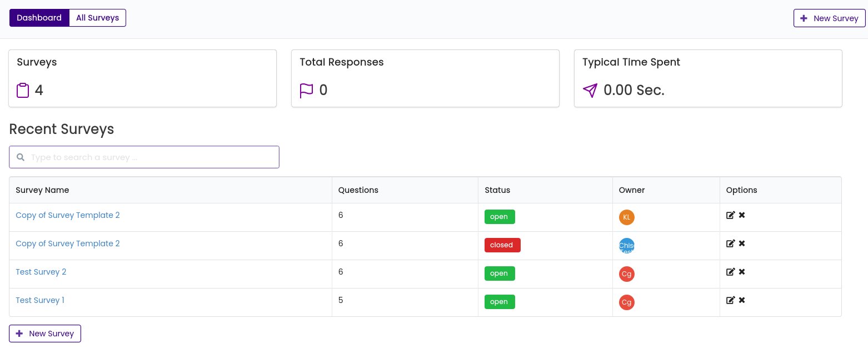Focus the survey search field
Screen dimensions: 868x358
(x=150, y=157)
